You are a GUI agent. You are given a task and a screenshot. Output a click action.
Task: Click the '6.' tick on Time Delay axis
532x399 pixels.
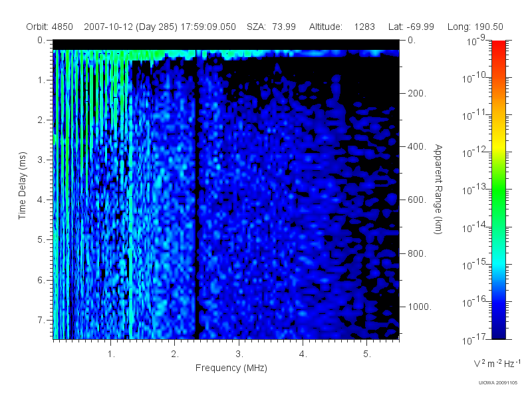pos(41,280)
